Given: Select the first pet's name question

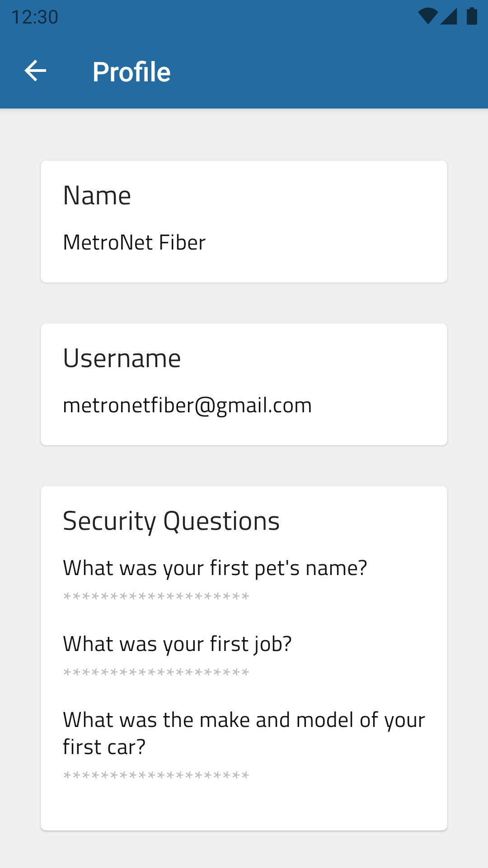Looking at the screenshot, I should (x=215, y=568).
